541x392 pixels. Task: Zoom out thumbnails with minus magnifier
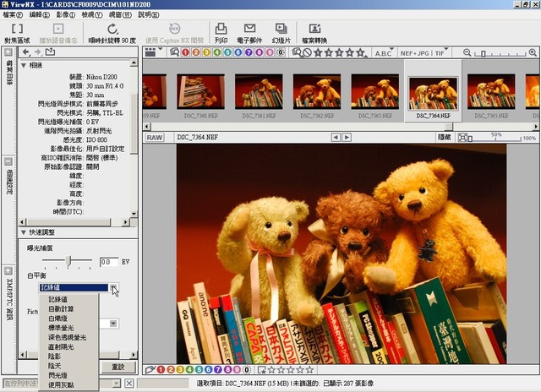tap(467, 52)
